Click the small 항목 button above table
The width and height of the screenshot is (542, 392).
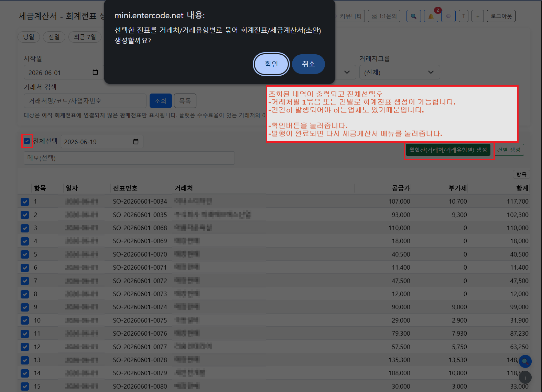[x=521, y=174]
